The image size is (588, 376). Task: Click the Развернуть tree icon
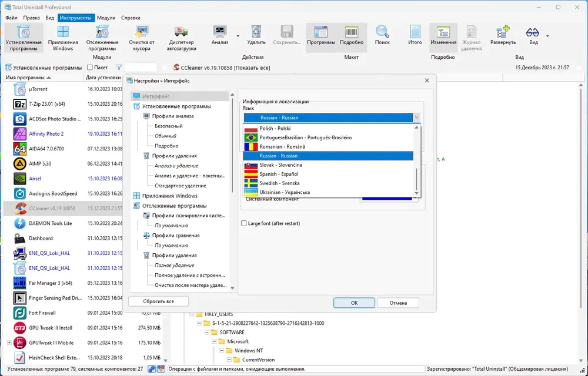point(503,32)
